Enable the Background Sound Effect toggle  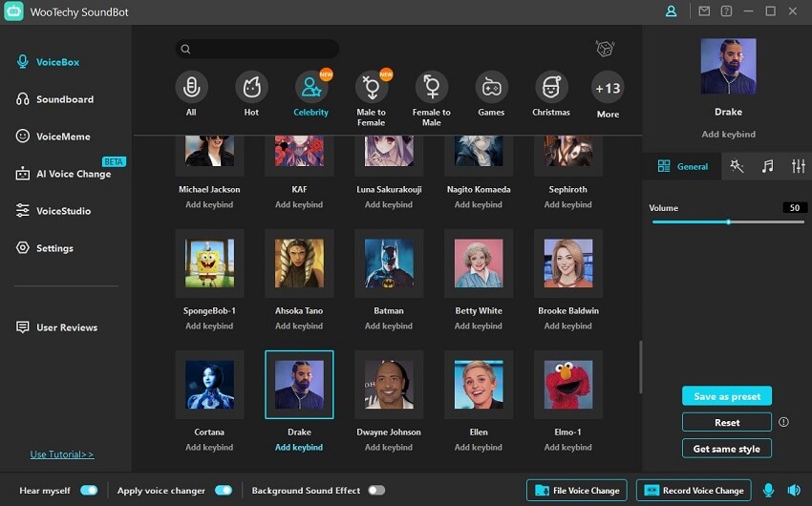(x=376, y=491)
